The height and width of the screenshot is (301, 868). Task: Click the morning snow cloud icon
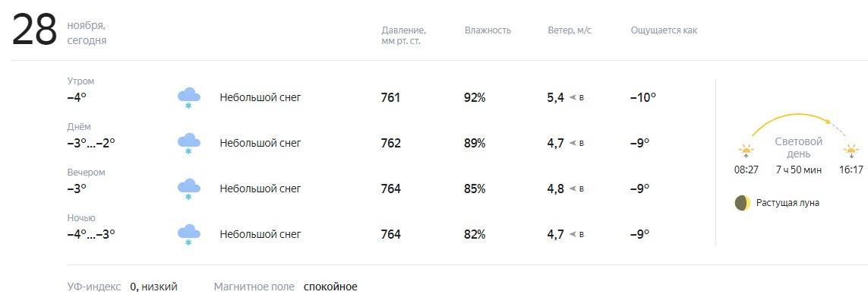coord(189,98)
